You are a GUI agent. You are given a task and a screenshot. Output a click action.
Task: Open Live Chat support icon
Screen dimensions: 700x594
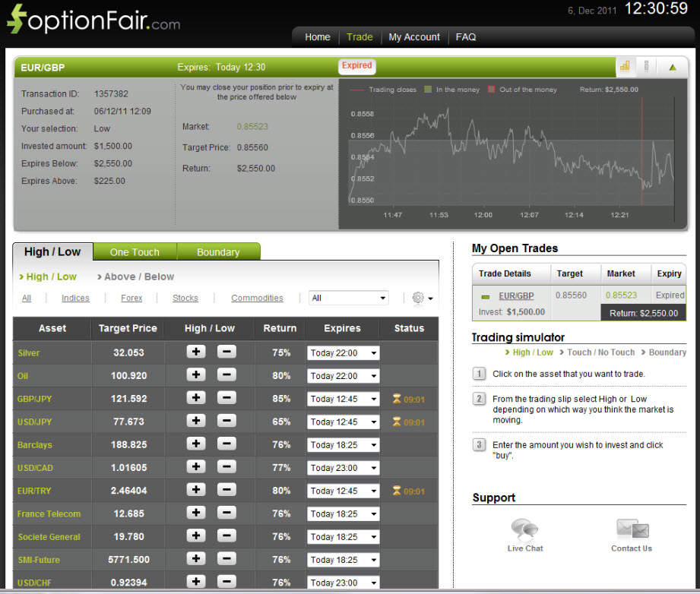525,529
